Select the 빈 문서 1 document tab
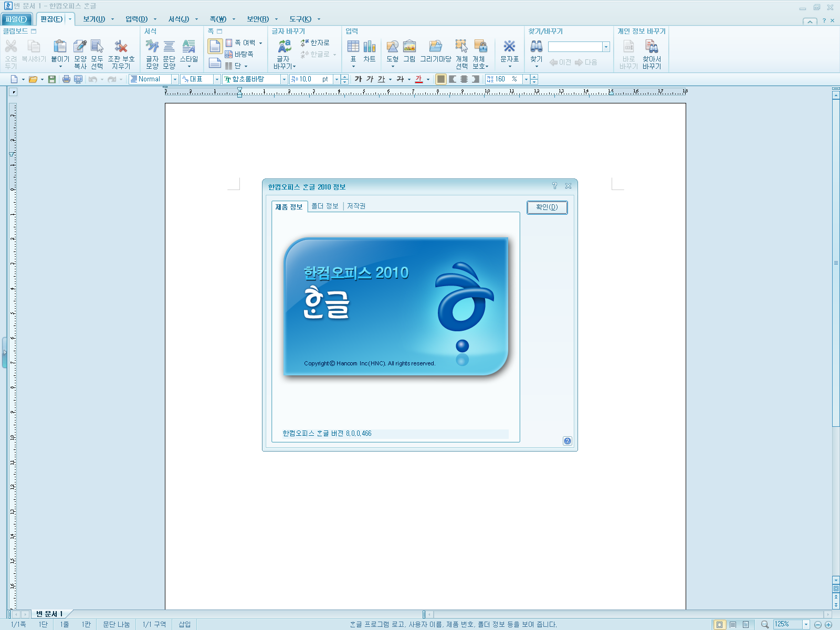The width and height of the screenshot is (840, 630). (49, 614)
